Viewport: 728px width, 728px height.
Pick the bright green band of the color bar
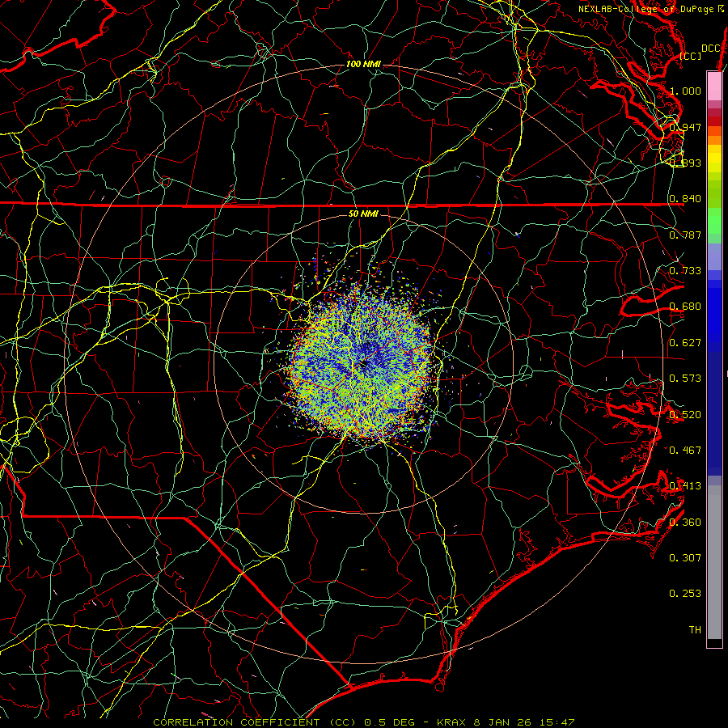[x=714, y=221]
